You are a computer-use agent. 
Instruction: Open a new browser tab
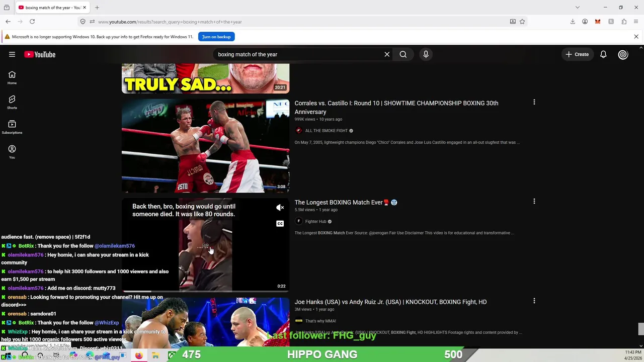[97, 8]
